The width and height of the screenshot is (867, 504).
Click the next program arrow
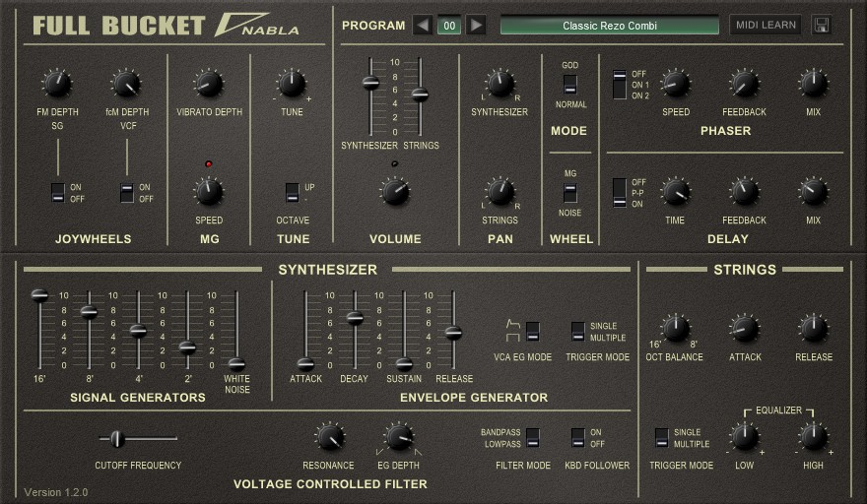[476, 26]
